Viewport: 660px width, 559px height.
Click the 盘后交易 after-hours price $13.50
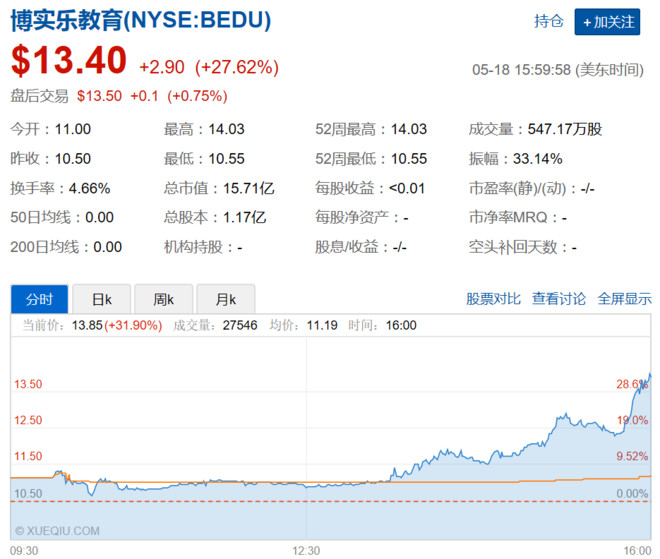(x=98, y=96)
